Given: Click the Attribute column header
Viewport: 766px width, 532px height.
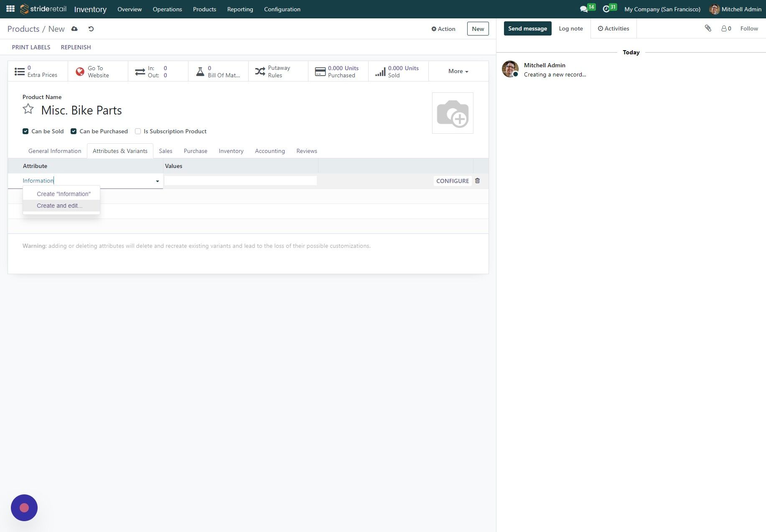Looking at the screenshot, I should click(35, 166).
